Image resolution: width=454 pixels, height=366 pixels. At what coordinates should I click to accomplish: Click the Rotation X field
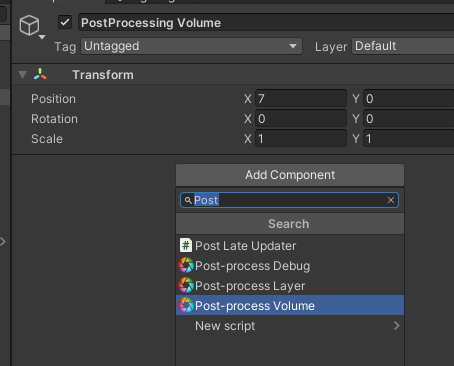301,119
